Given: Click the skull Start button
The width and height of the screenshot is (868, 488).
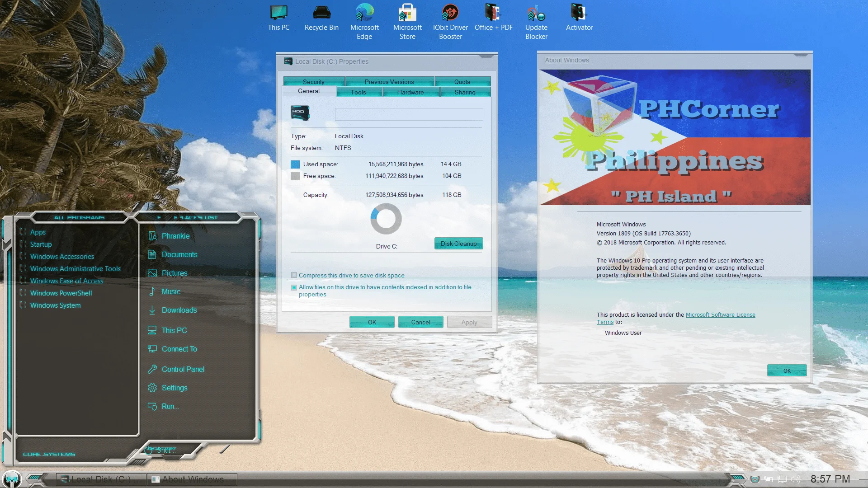Looking at the screenshot, I should tap(11, 479).
